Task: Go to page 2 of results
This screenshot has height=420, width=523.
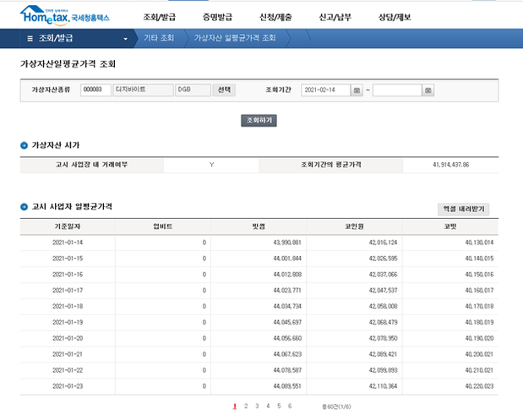Action: (246, 406)
